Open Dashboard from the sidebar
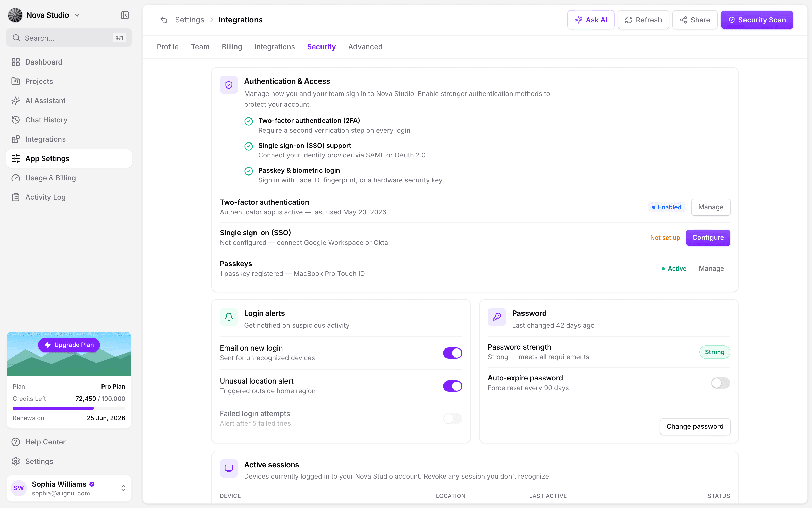The height and width of the screenshot is (508, 812). (x=69, y=62)
